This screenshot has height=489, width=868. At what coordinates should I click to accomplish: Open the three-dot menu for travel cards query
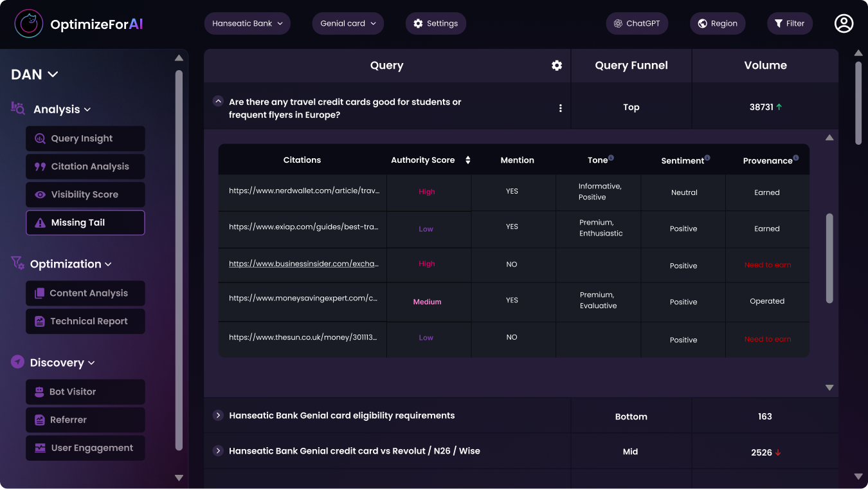[560, 108]
